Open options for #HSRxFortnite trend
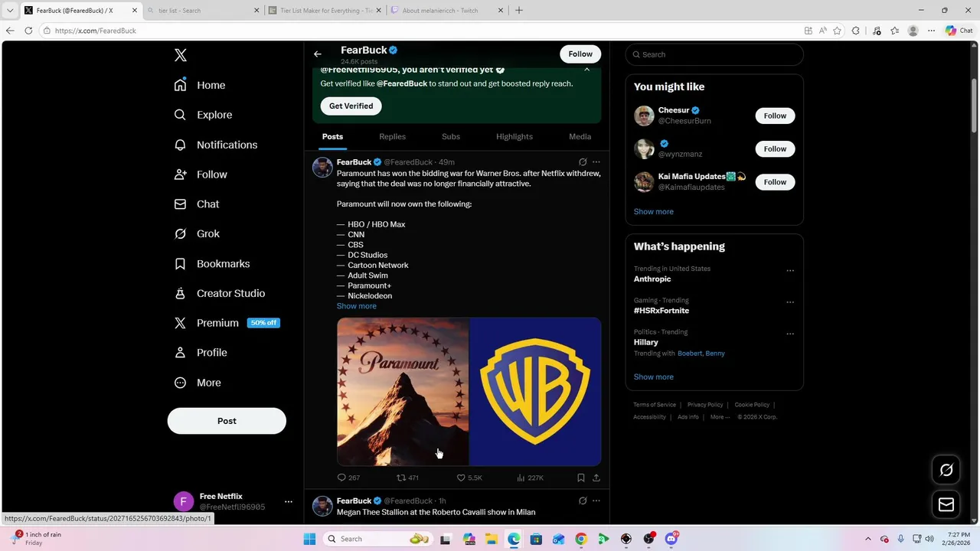Image resolution: width=980 pixels, height=551 pixels. tap(790, 302)
